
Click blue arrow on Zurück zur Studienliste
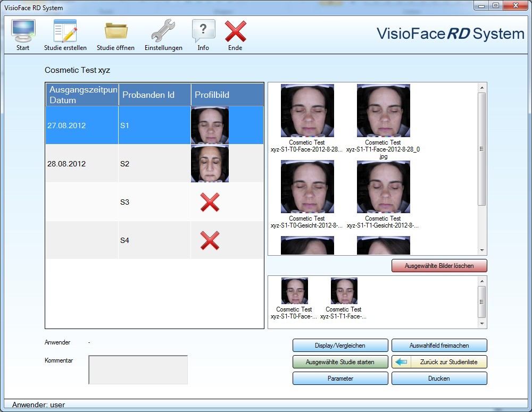click(x=401, y=362)
